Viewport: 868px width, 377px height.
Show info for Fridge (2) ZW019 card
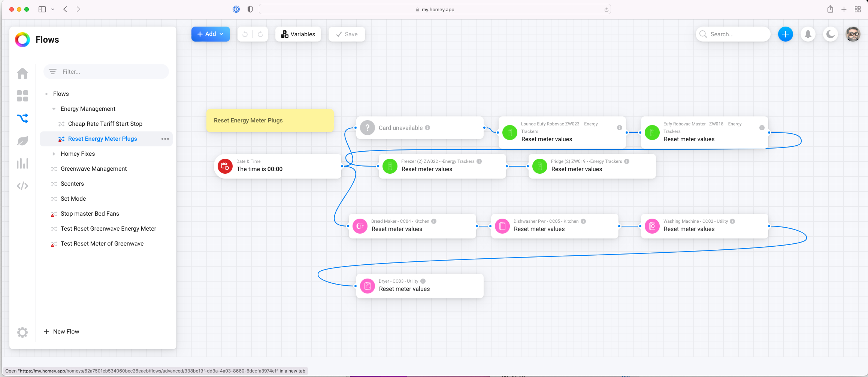tap(627, 161)
